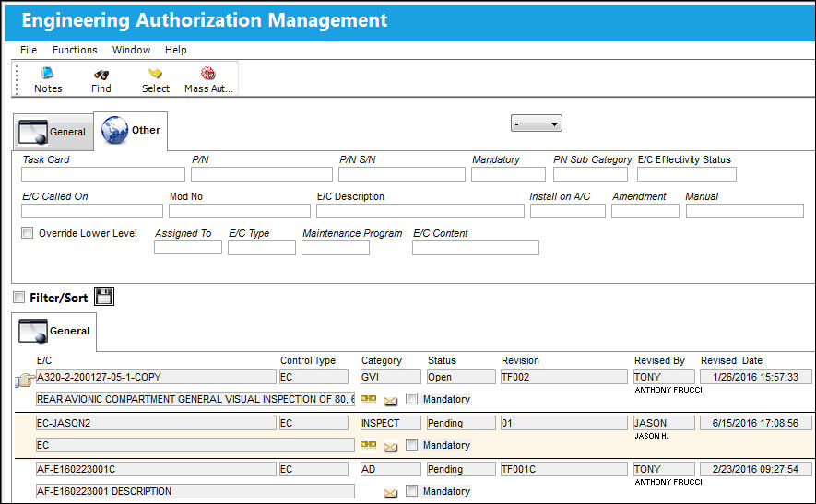Open the envelope icon in the REAR AVIONIC row
816x504 pixels.
[390, 401]
